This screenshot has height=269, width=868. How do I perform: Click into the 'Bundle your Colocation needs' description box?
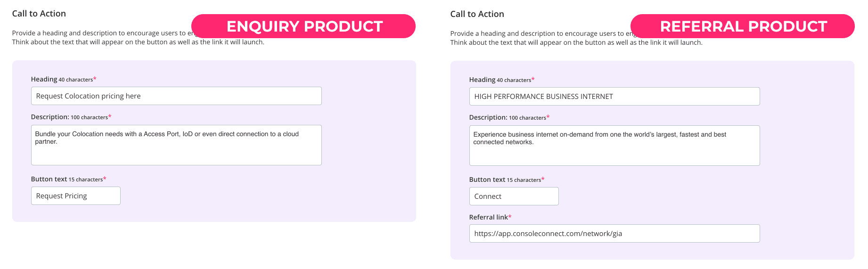(176, 145)
